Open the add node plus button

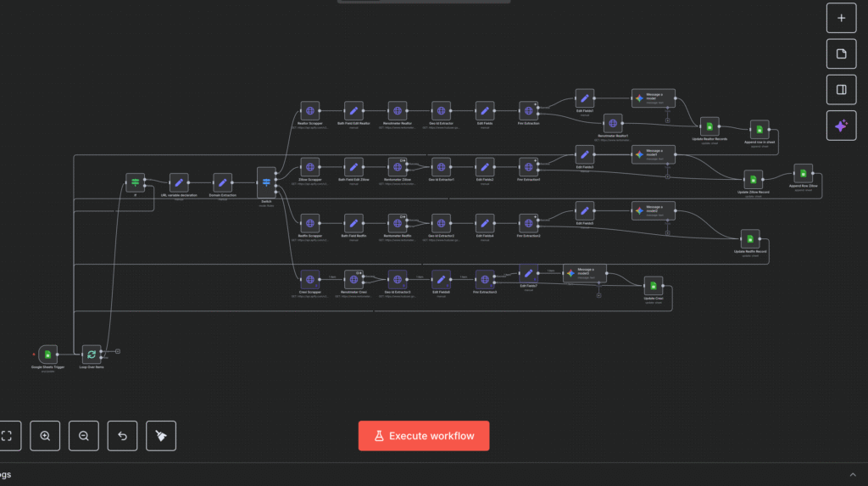tap(841, 19)
